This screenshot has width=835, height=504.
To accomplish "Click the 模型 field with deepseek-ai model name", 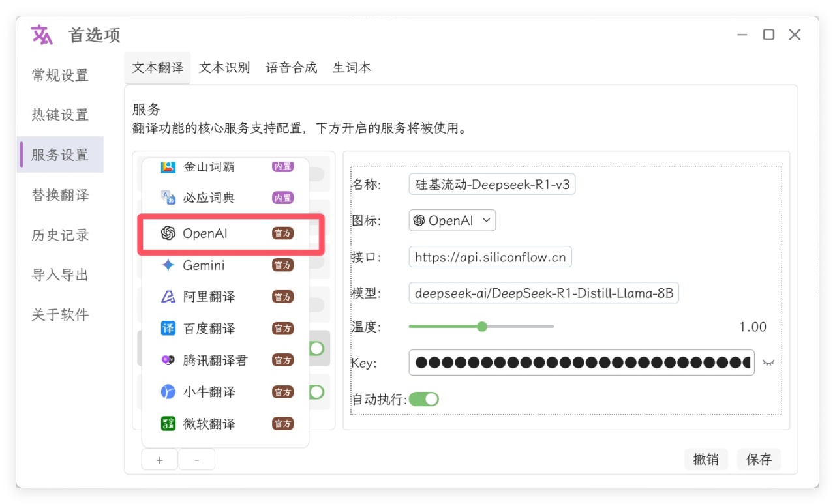I will [x=543, y=293].
